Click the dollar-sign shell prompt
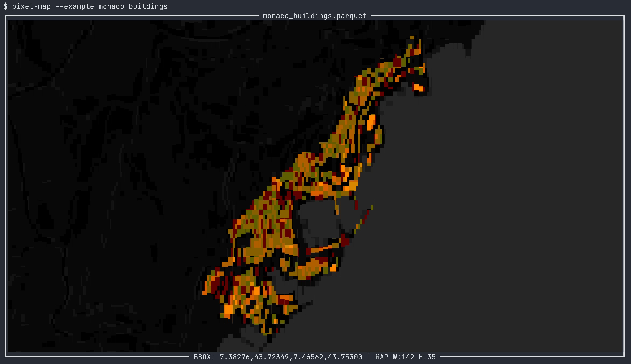Viewport: 631px width, 364px height. pos(5,6)
